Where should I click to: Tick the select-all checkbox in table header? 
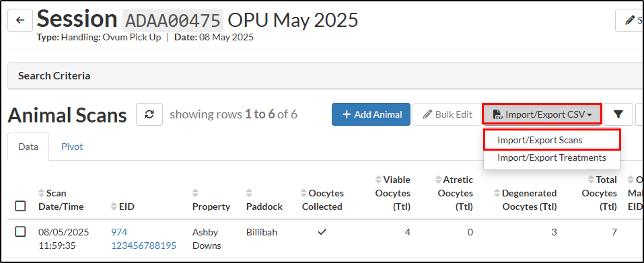tap(21, 206)
